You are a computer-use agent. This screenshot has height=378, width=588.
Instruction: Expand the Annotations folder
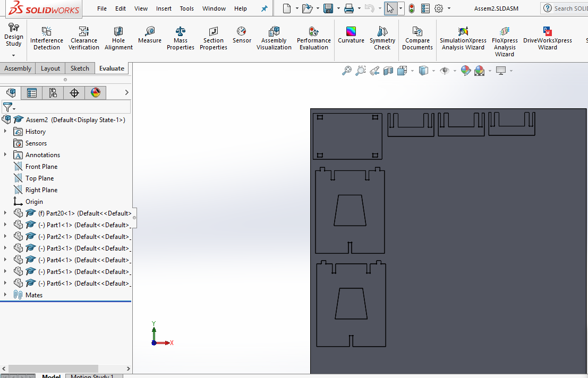pos(5,154)
